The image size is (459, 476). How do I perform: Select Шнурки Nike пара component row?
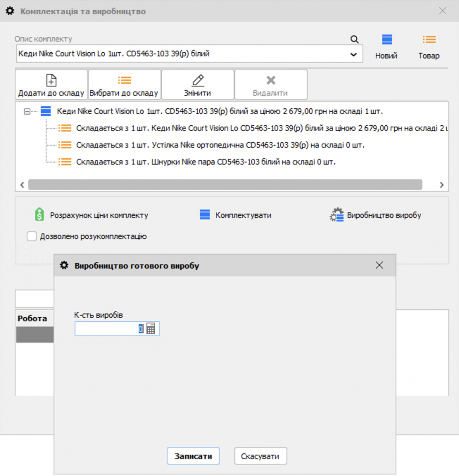click(206, 162)
